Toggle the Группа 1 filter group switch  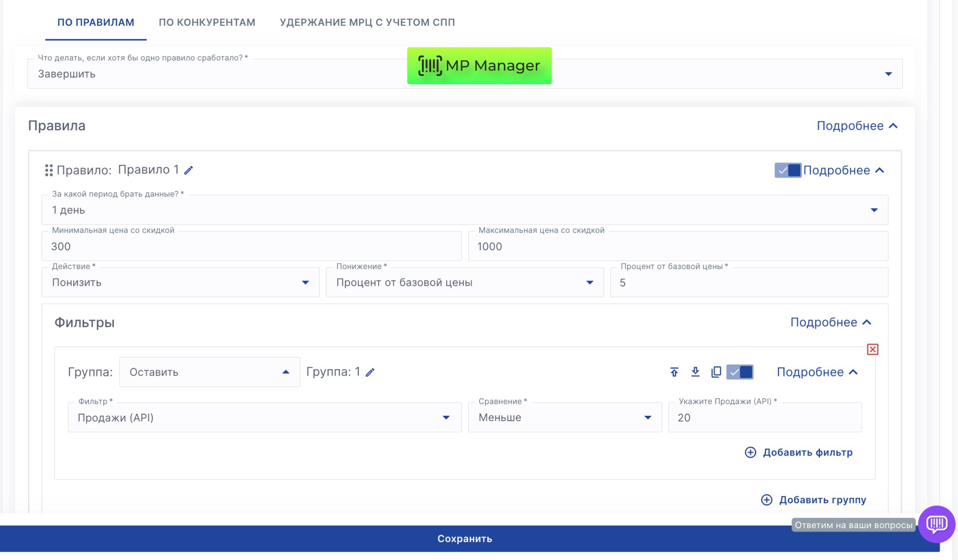coord(740,372)
